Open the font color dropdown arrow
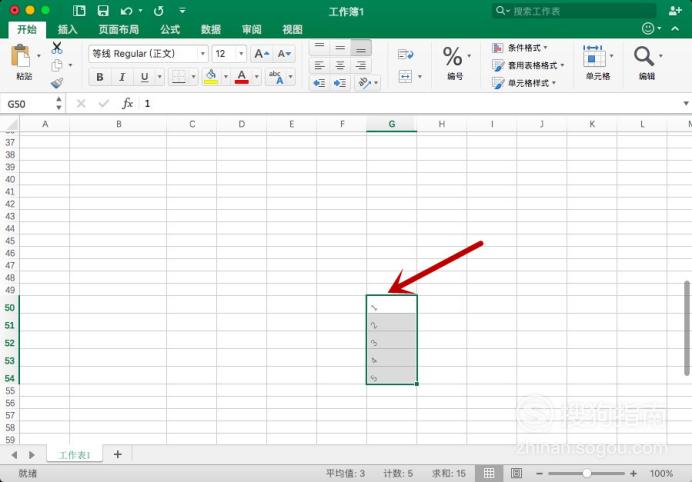The image size is (692, 482). 256,77
